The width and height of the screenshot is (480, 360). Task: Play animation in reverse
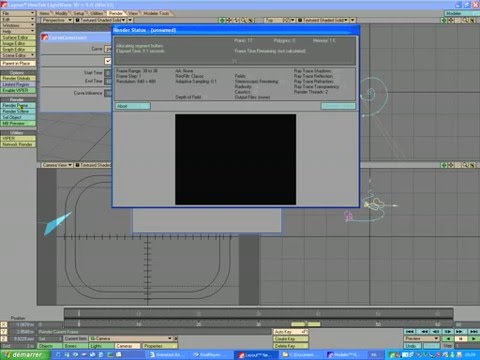[x=448, y=339]
